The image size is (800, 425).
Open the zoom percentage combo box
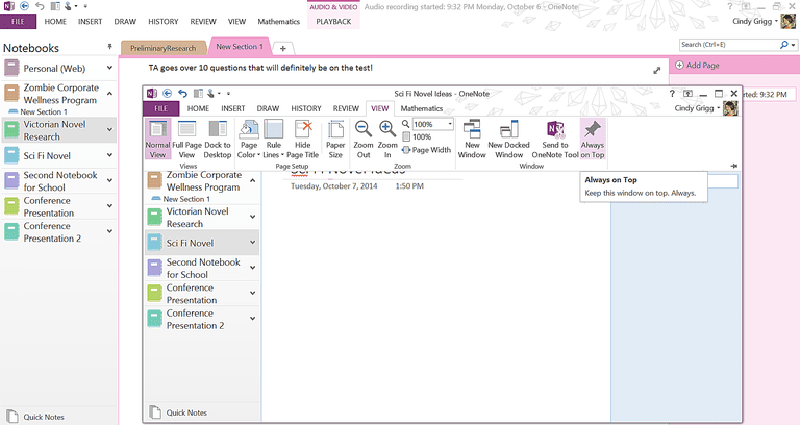coord(433,124)
